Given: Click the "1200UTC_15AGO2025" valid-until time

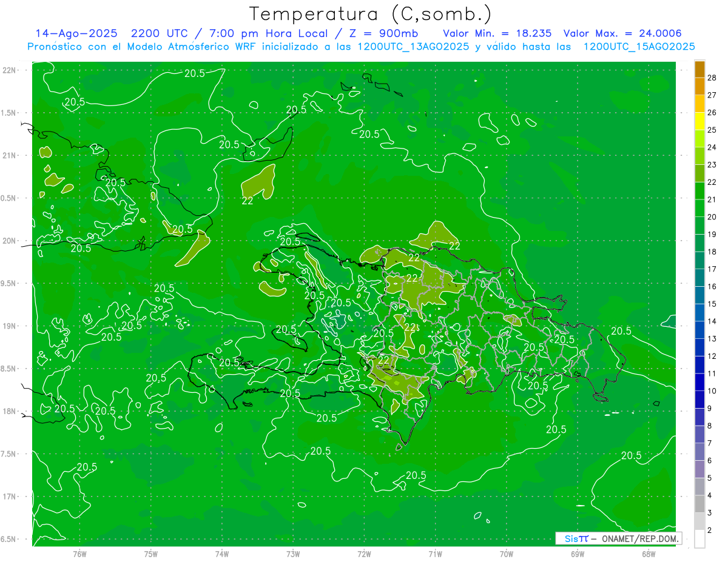Looking at the screenshot, I should (639, 47).
